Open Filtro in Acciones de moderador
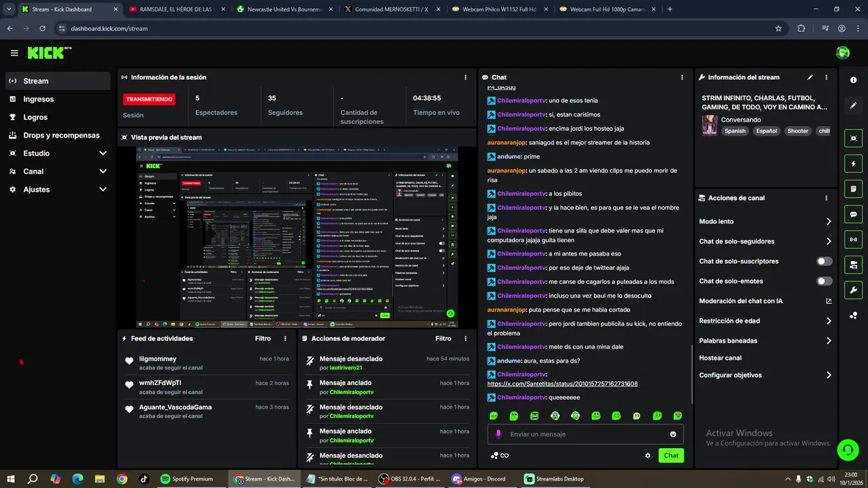This screenshot has width=868, height=488. 443,338
